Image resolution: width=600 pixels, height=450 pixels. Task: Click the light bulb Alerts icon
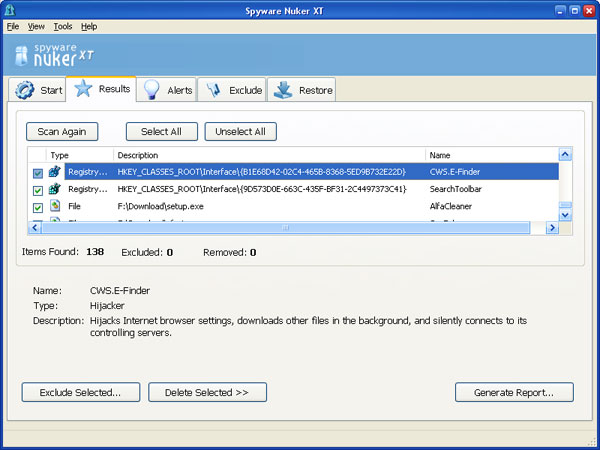click(x=152, y=90)
